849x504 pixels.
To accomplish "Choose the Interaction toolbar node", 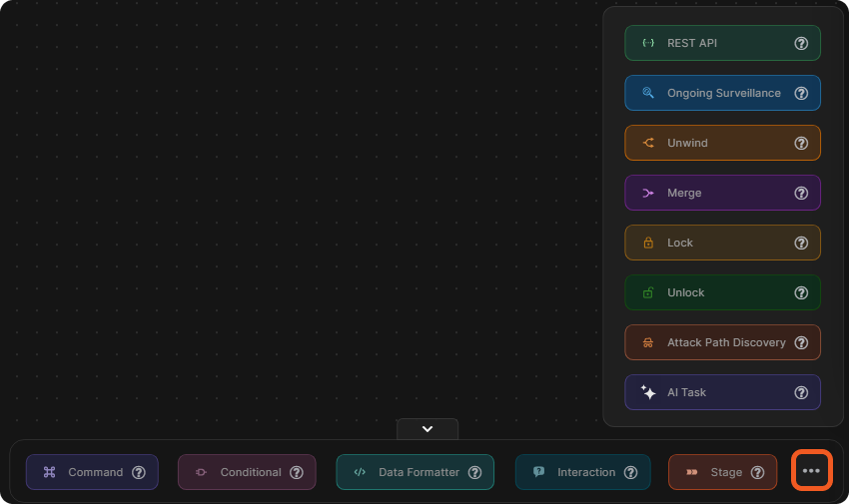I will click(x=583, y=472).
